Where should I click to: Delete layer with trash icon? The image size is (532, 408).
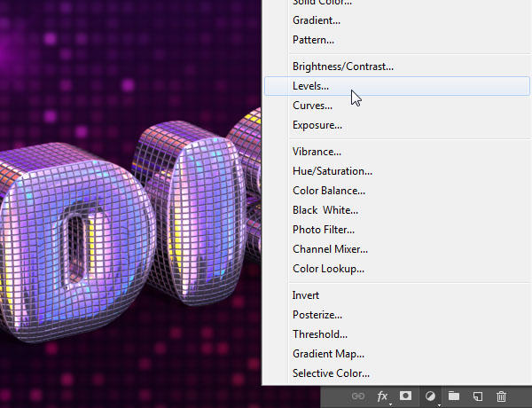coord(501,396)
